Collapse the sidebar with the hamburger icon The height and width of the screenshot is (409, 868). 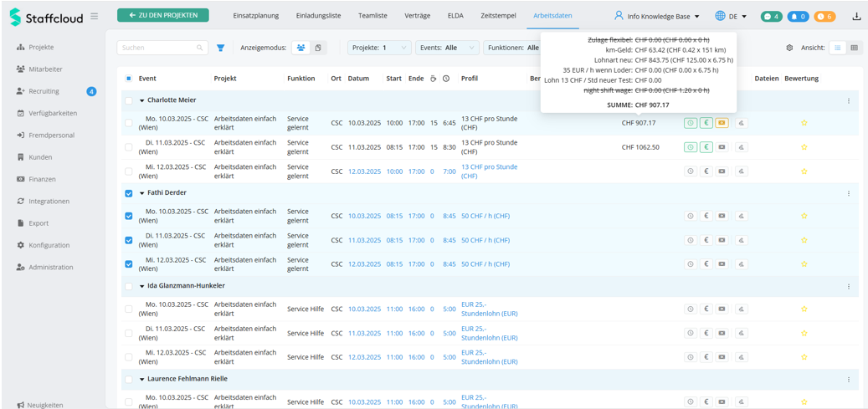pyautogui.click(x=94, y=16)
